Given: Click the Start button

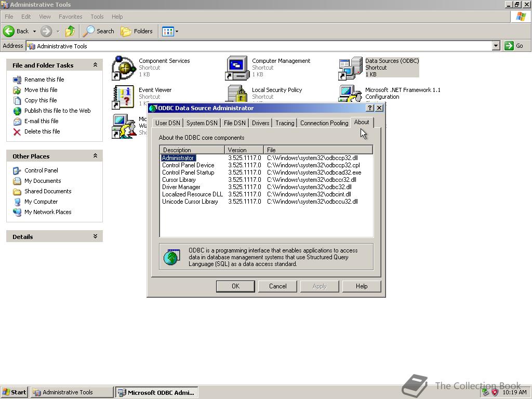Looking at the screenshot, I should [x=14, y=393].
